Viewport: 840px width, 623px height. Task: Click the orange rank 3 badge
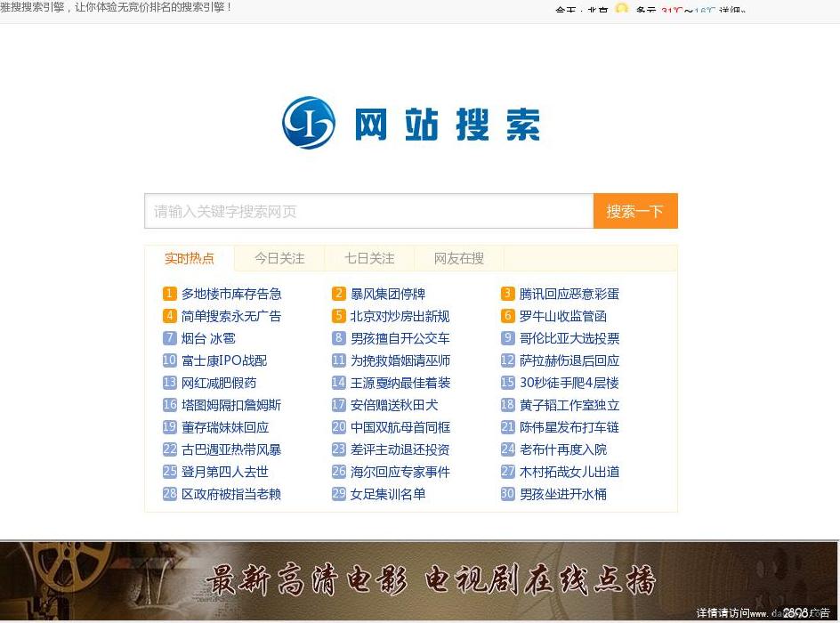coord(507,294)
